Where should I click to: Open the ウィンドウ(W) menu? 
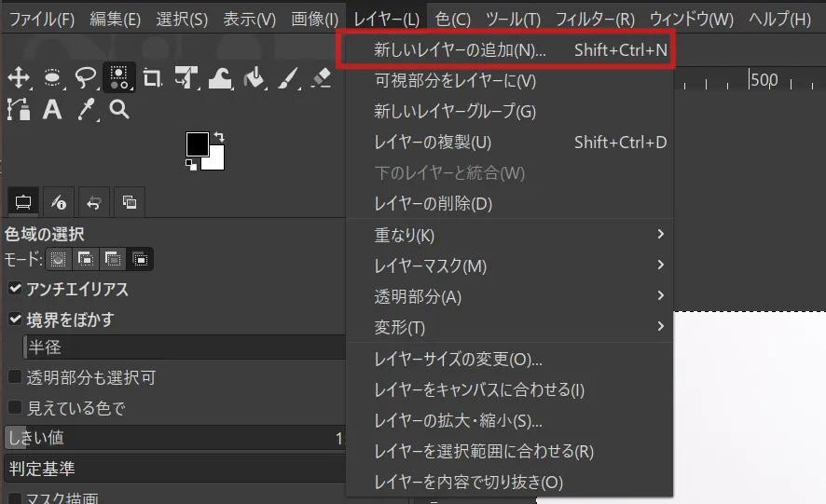(691, 20)
